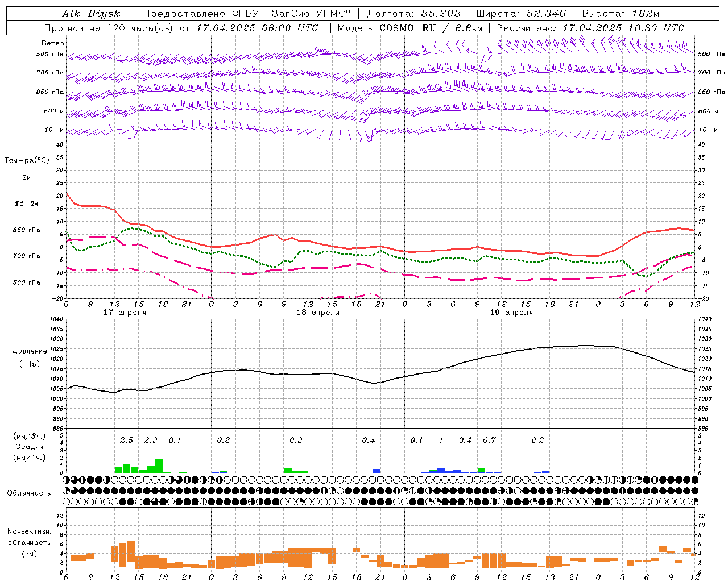Click the '500 гПа' temperature legend entry
The image size is (728, 582).
click(27, 282)
